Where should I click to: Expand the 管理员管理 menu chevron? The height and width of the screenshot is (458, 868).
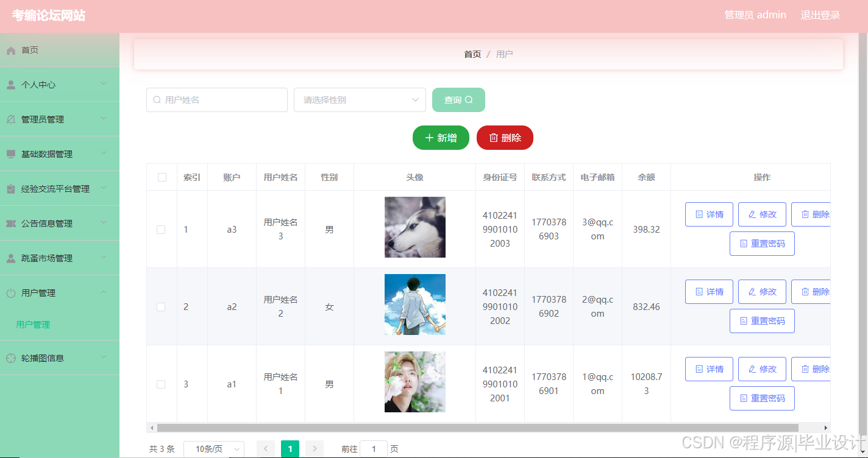pos(104,118)
